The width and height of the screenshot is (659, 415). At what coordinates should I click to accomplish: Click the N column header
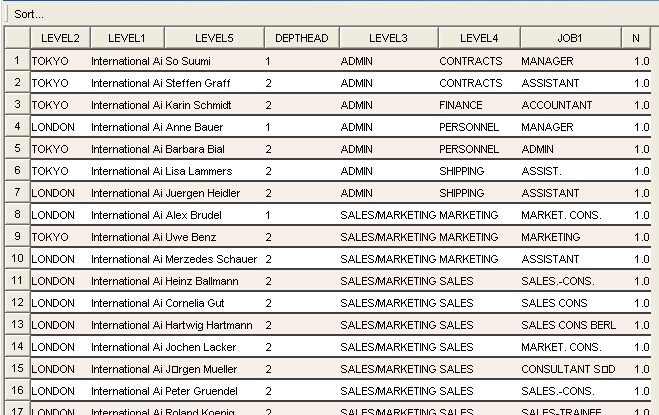pyautogui.click(x=636, y=38)
